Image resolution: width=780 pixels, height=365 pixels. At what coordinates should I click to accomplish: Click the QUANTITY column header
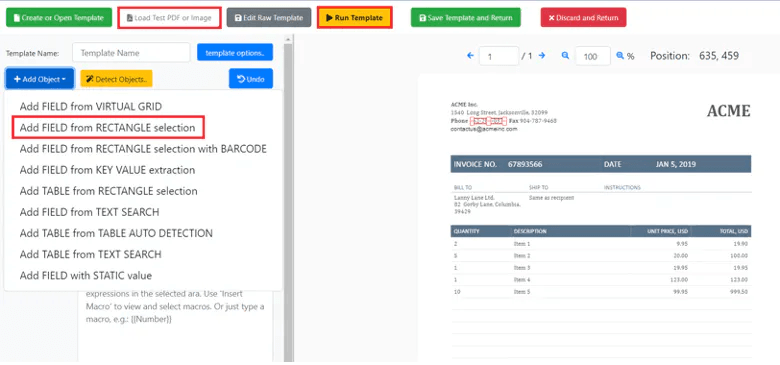[466, 231]
